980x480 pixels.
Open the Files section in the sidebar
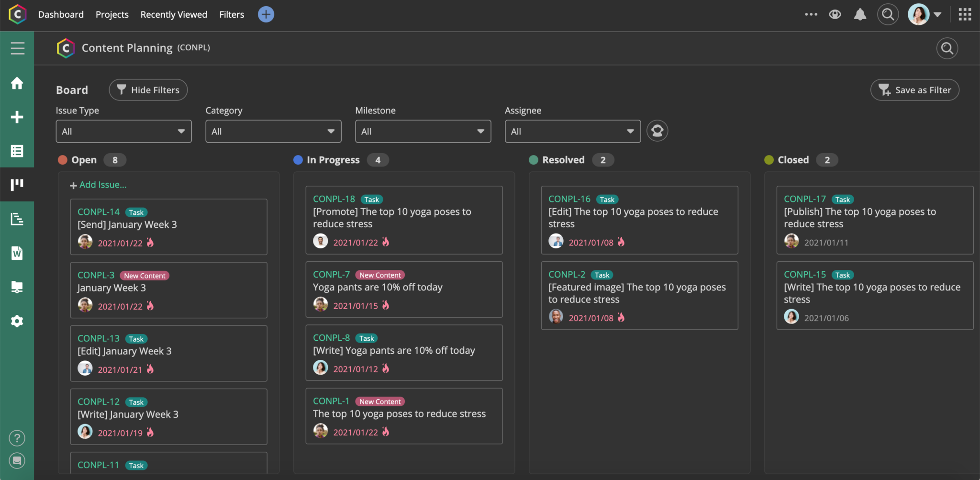click(x=18, y=287)
